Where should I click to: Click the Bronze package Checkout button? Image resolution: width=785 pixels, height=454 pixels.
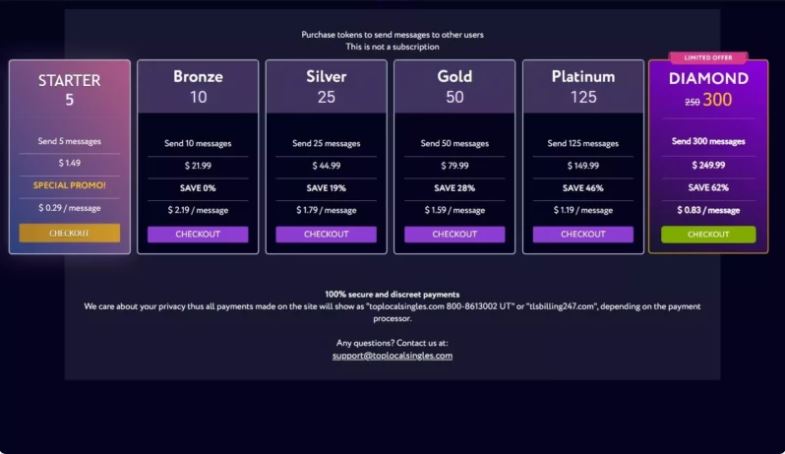point(198,234)
